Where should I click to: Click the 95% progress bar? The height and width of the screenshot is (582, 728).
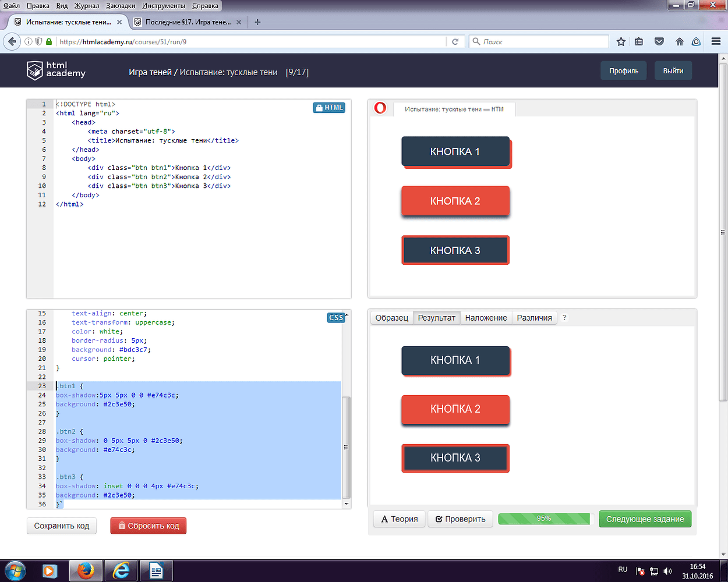(x=544, y=519)
